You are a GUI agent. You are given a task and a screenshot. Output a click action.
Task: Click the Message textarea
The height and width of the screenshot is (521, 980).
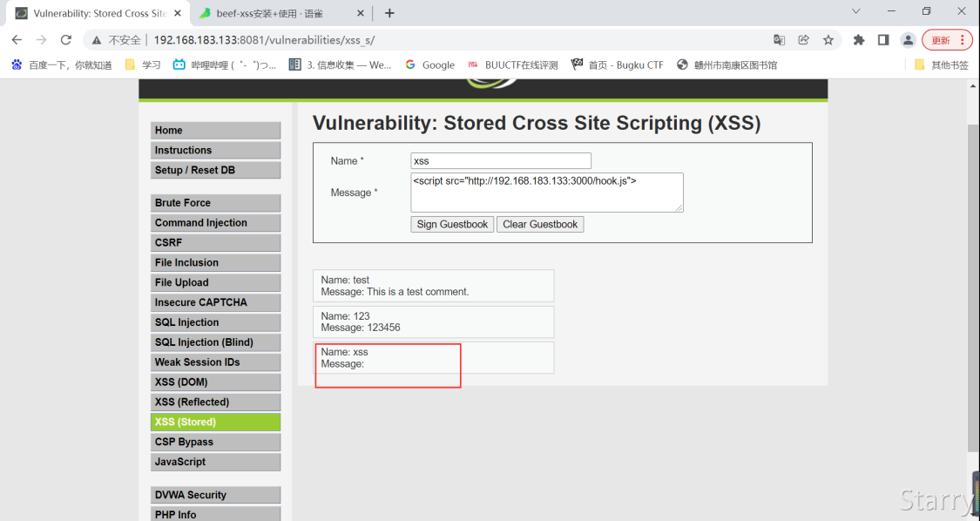tap(547, 193)
